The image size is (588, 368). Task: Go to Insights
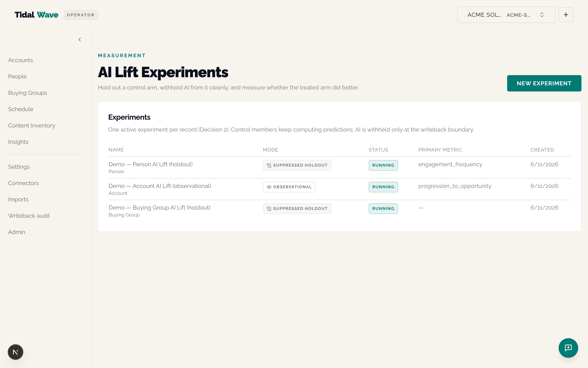(x=18, y=142)
